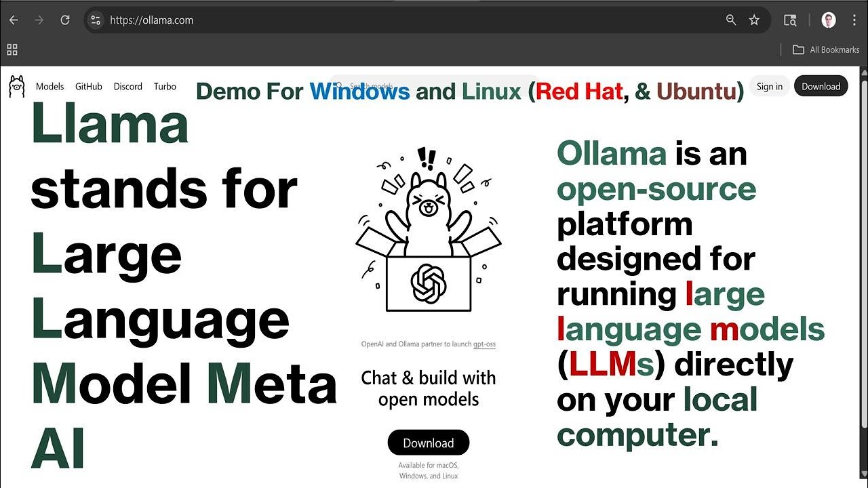Click the Ollama llama logo
Image resolution: width=868 pixels, height=488 pixels.
[x=16, y=86]
